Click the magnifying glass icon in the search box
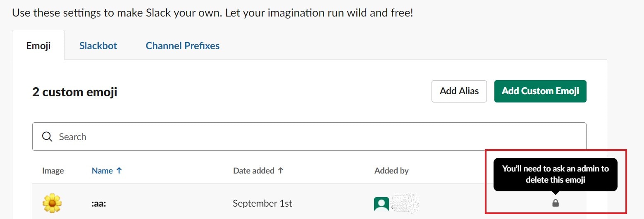This screenshot has width=644, height=219. point(47,137)
